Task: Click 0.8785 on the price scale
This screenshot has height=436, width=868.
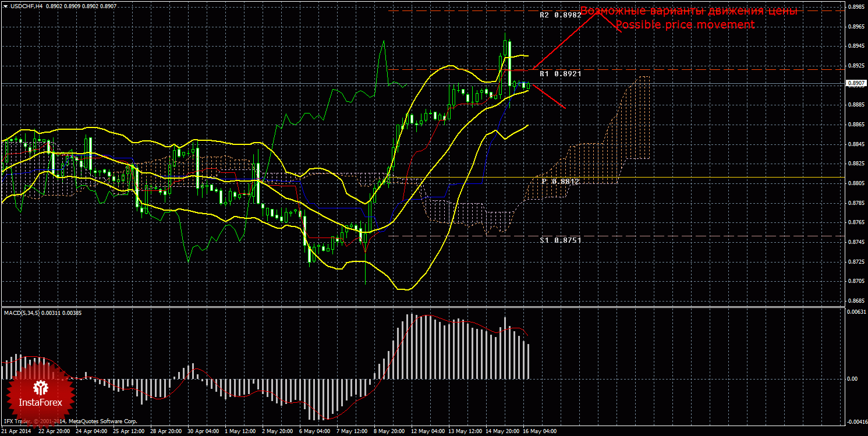Action: point(855,203)
